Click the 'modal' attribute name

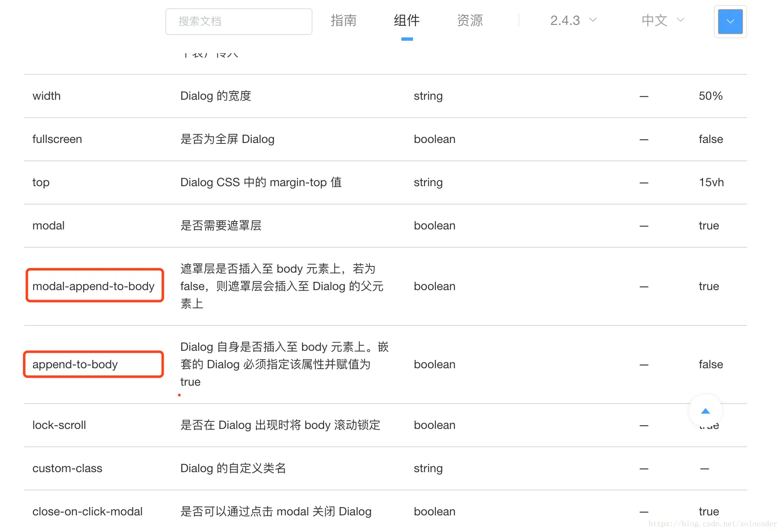click(x=49, y=226)
